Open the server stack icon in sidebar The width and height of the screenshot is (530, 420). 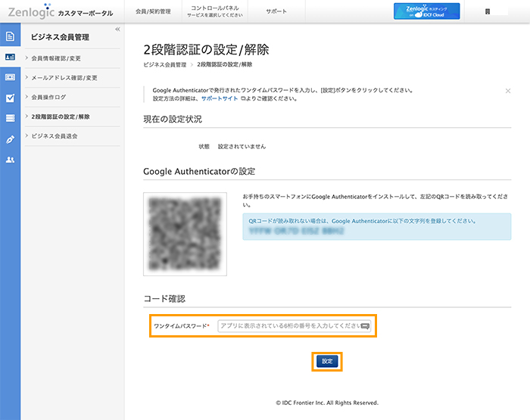click(x=10, y=118)
